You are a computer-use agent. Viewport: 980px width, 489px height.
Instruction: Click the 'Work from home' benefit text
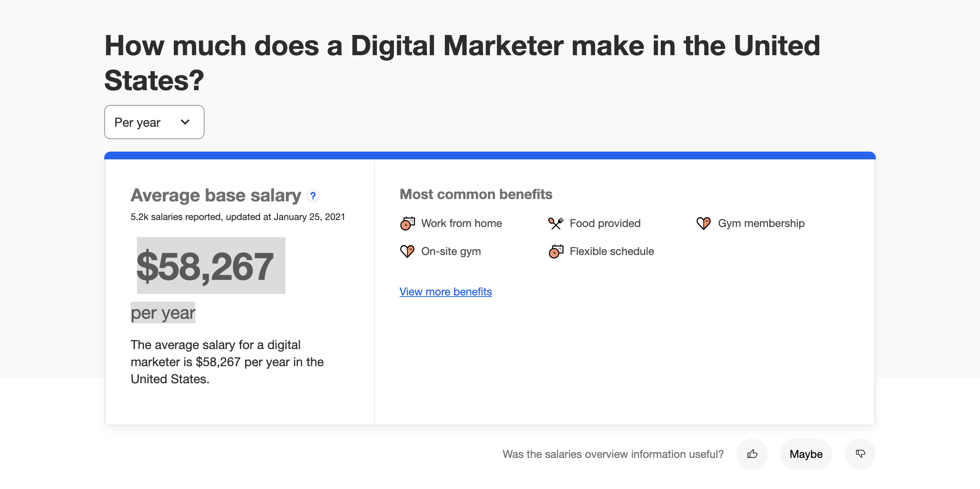coord(462,224)
